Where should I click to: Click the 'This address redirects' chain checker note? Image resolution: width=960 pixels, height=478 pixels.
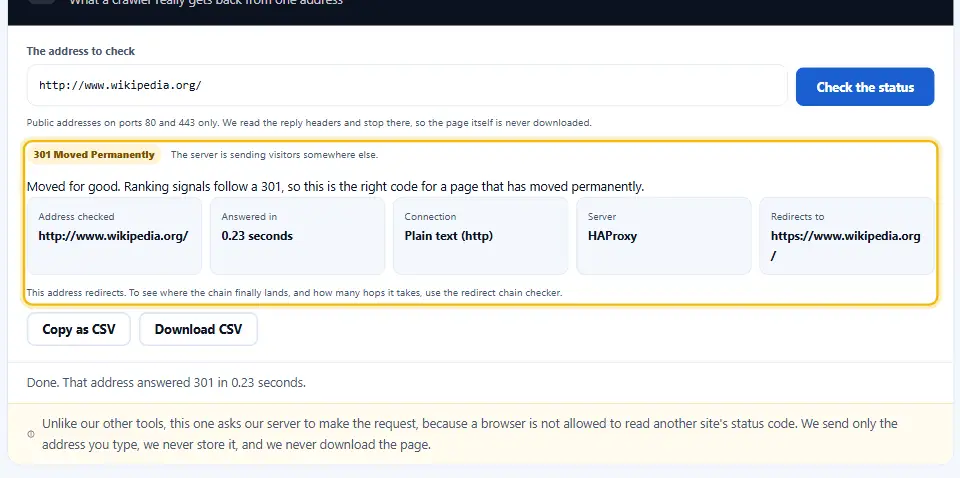[x=294, y=293]
